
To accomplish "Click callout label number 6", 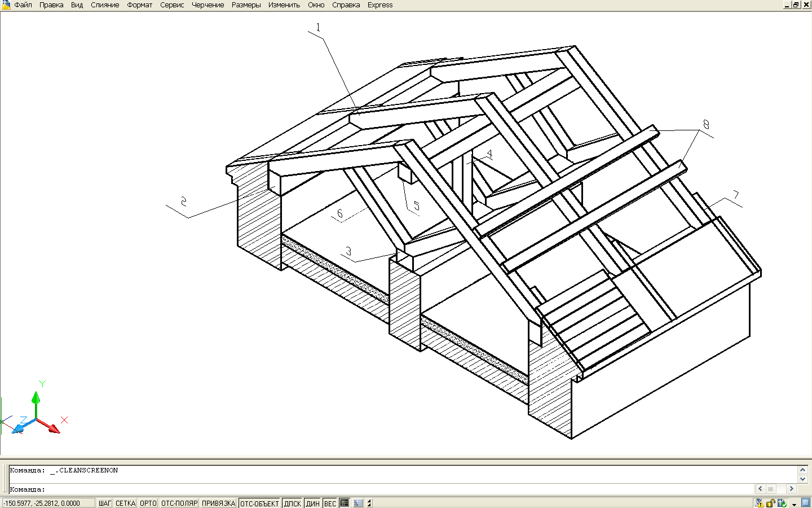I will [x=340, y=213].
